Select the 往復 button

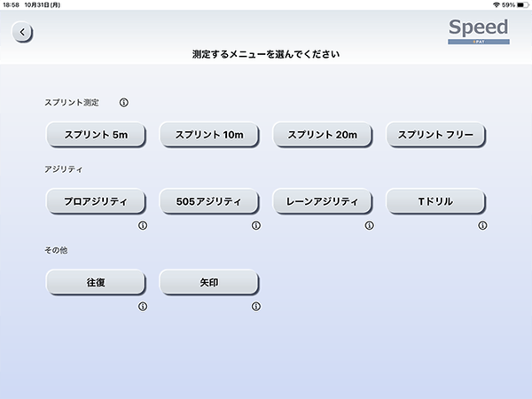tap(95, 283)
